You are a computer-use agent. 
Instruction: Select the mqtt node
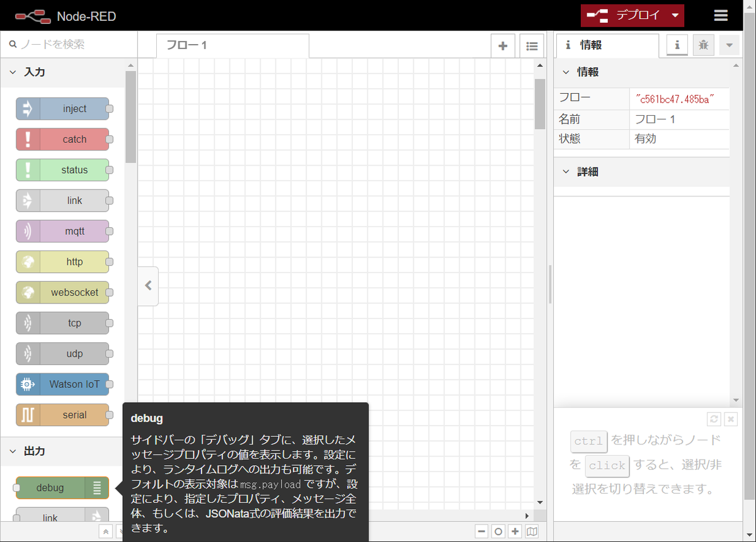(63, 231)
